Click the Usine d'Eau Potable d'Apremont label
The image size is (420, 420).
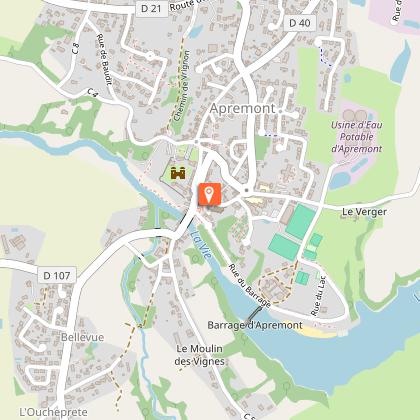pyautogui.click(x=357, y=137)
